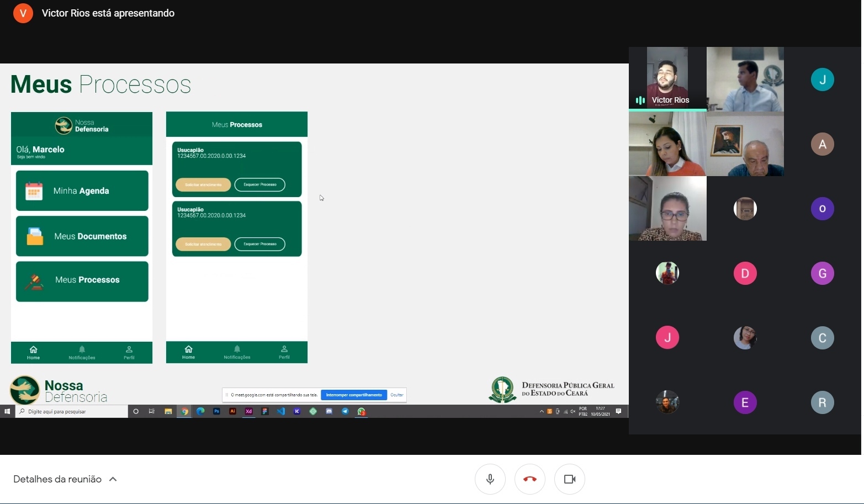The height and width of the screenshot is (504, 864).
Task: Show hidden system tray icons
Action: pos(542,411)
